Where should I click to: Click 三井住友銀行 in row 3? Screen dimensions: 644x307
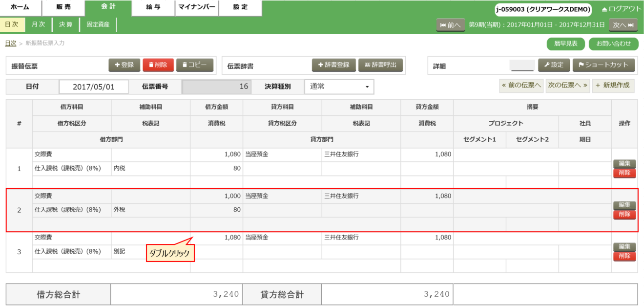[x=341, y=238]
